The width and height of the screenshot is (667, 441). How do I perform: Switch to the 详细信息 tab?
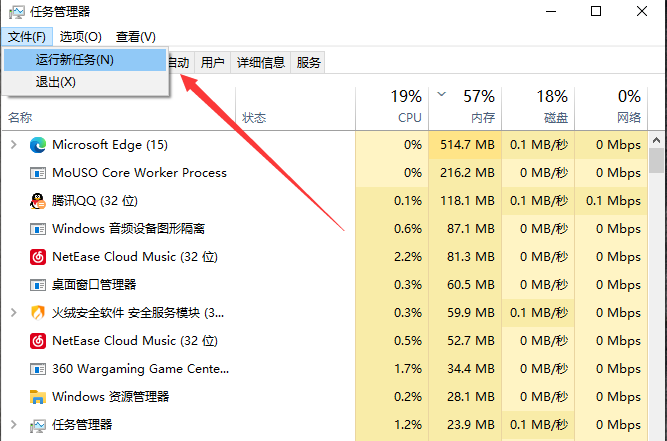pos(260,63)
